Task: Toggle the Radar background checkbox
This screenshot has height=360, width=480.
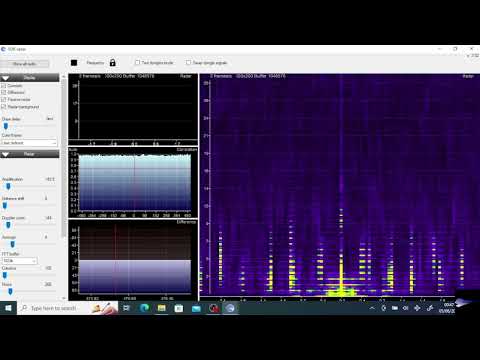Action: [4, 107]
